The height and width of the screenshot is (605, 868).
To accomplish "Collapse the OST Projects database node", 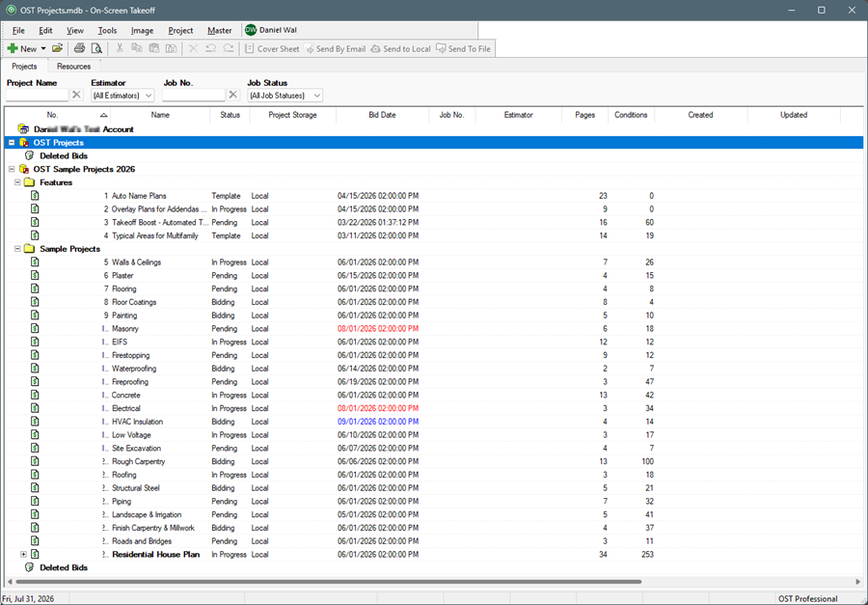I will click(12, 143).
